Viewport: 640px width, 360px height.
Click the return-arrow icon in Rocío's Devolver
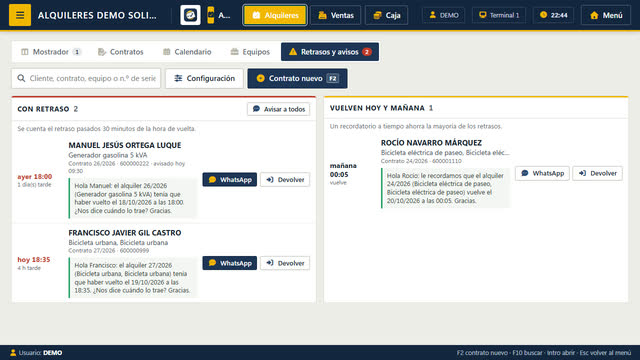tap(582, 173)
